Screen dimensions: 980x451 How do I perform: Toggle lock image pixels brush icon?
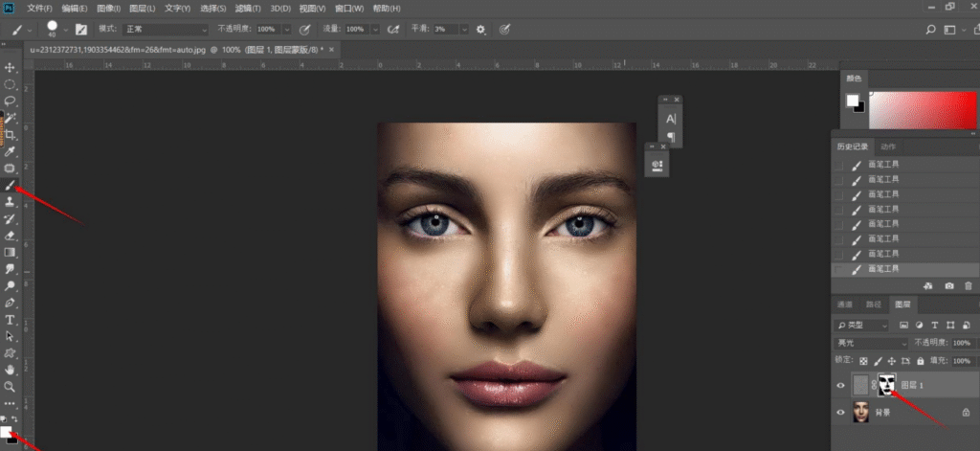click(x=878, y=361)
